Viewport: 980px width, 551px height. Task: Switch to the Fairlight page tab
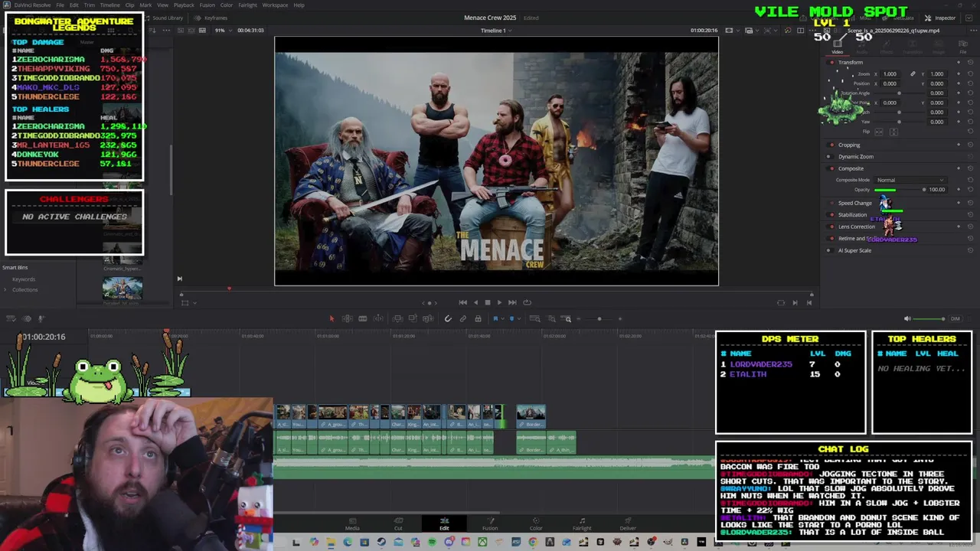pos(582,524)
